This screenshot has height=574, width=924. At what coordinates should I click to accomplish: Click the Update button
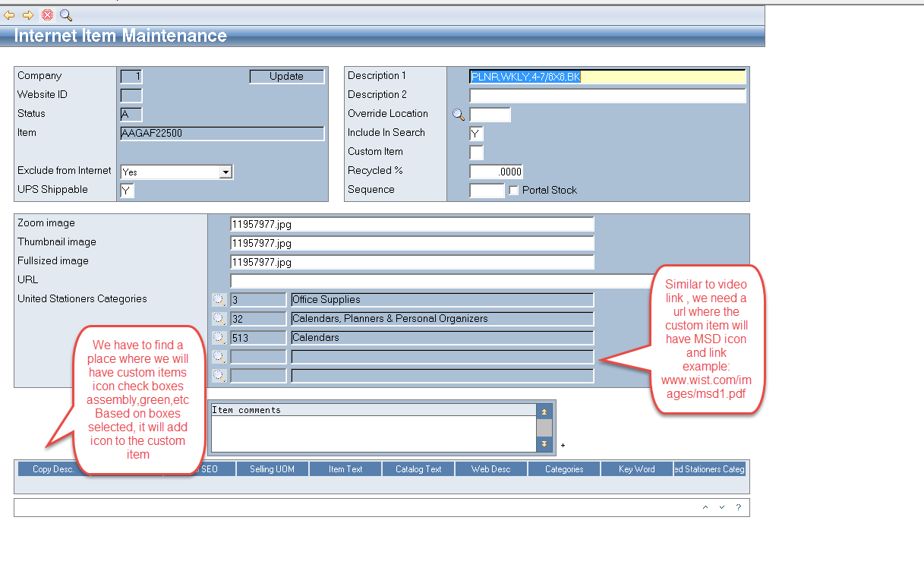pos(286,77)
